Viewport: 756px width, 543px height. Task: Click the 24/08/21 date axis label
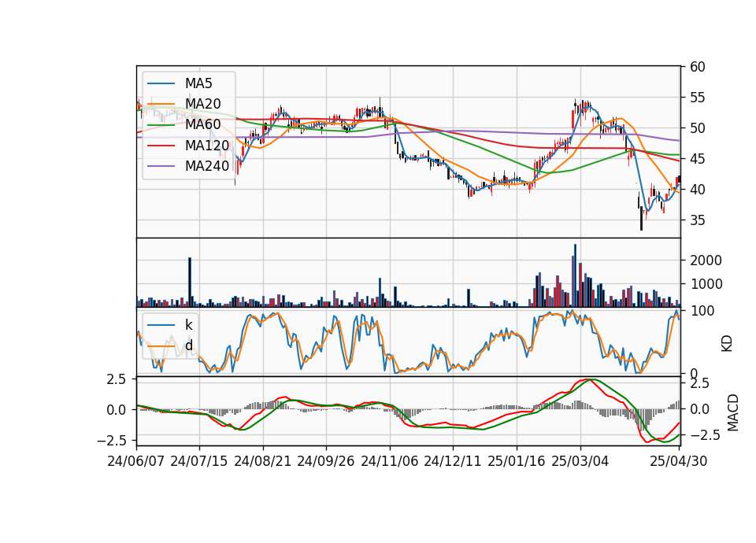pos(263,461)
